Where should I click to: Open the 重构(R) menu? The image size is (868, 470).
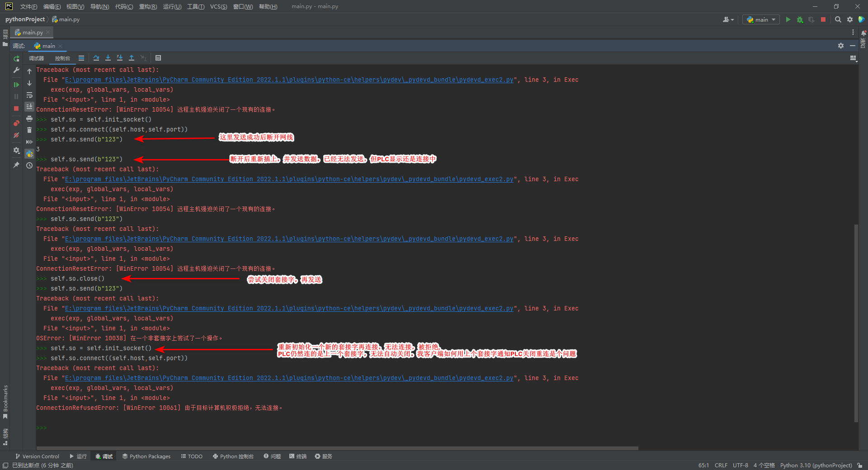148,6
